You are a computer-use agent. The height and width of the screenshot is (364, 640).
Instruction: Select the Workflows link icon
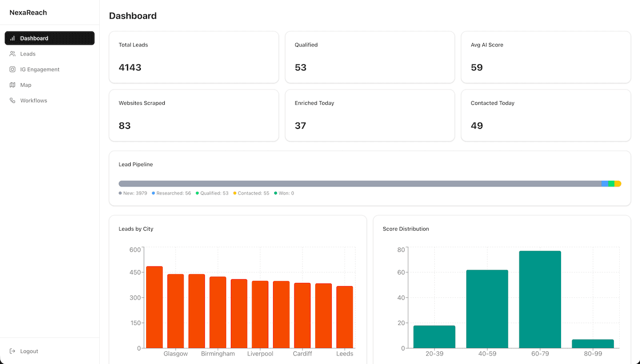12,100
